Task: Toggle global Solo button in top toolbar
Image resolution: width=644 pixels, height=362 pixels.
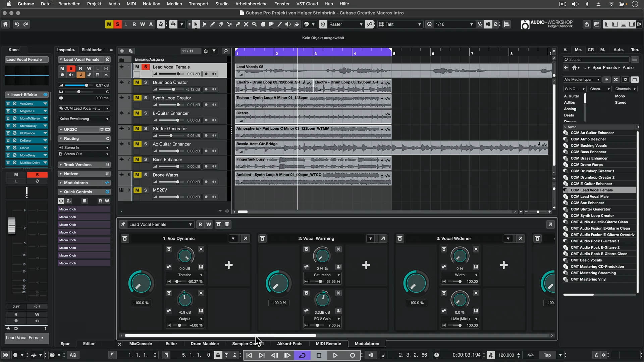Action: point(117,24)
